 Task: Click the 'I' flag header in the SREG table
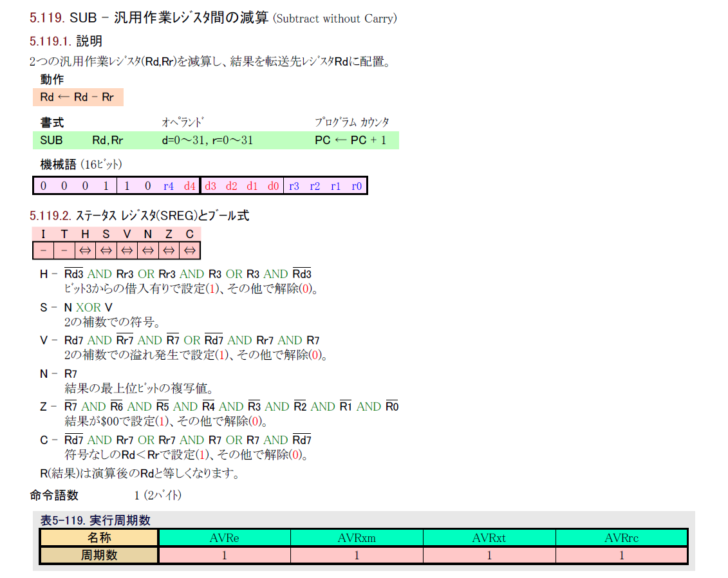[x=43, y=234]
